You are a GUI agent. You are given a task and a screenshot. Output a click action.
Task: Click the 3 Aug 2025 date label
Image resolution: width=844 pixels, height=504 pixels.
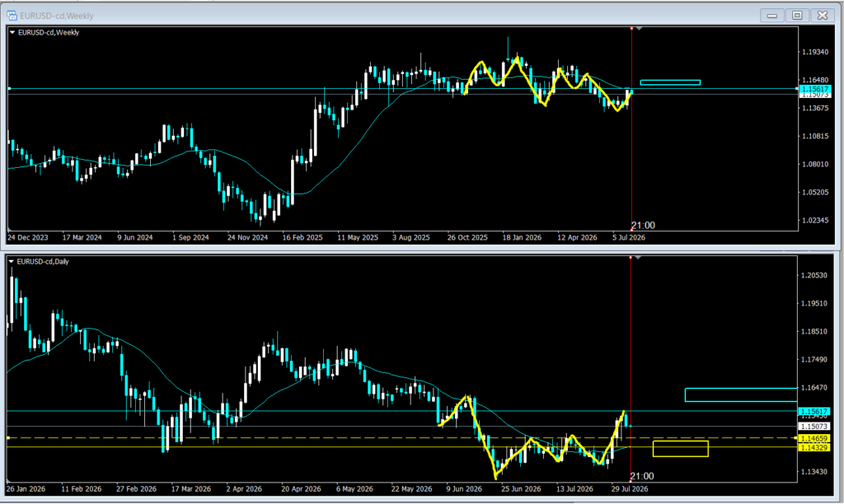click(x=411, y=237)
